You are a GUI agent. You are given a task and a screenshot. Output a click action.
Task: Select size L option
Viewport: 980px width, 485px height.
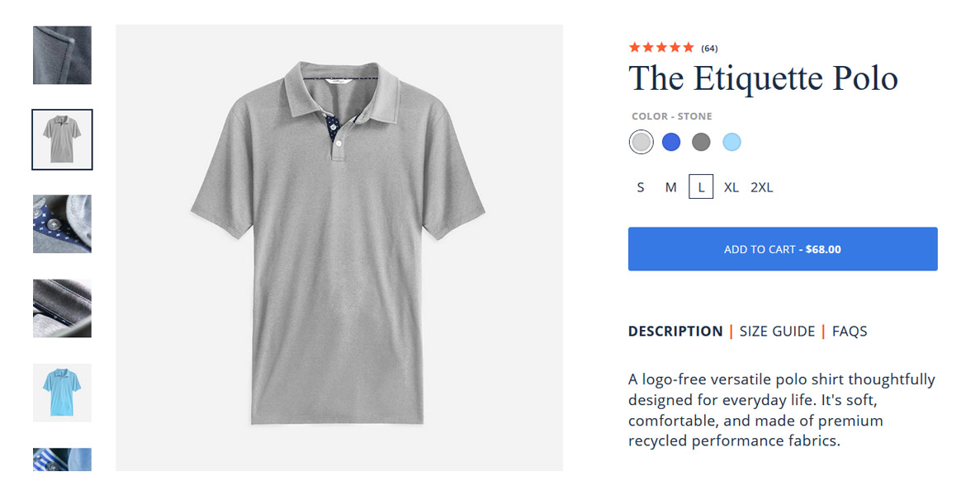[x=701, y=187]
